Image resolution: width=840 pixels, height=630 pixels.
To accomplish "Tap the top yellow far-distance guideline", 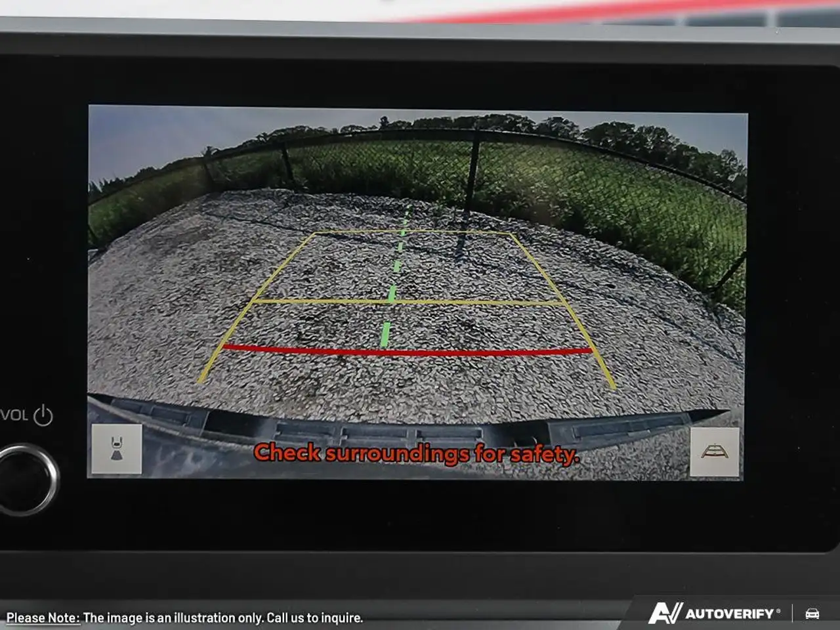I will point(413,232).
